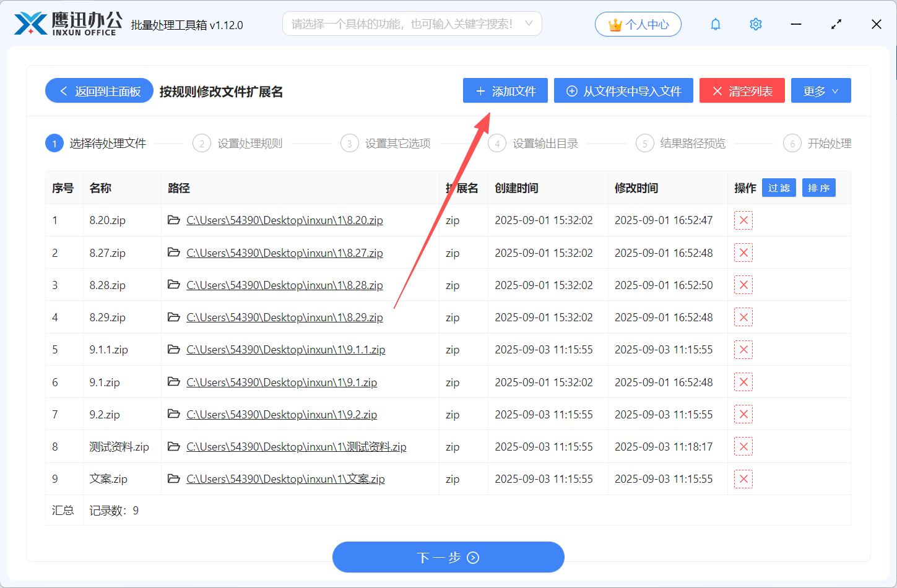Delete row 1 file 8.20.zip with red X
Image resolution: width=897 pixels, height=588 pixels.
(x=743, y=220)
